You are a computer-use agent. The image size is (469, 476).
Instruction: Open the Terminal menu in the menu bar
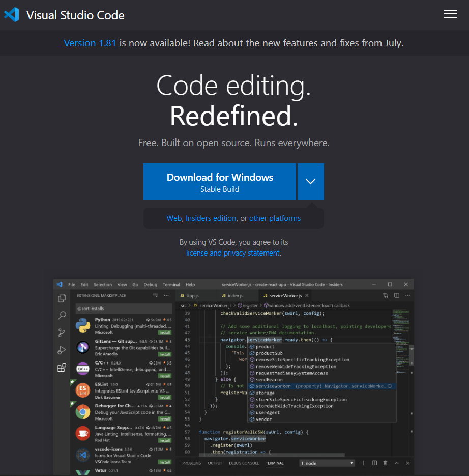[x=171, y=285]
